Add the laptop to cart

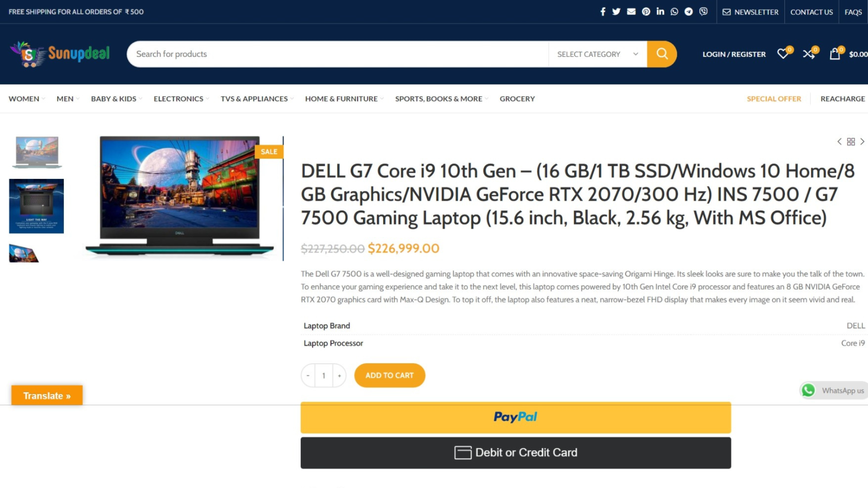(390, 375)
